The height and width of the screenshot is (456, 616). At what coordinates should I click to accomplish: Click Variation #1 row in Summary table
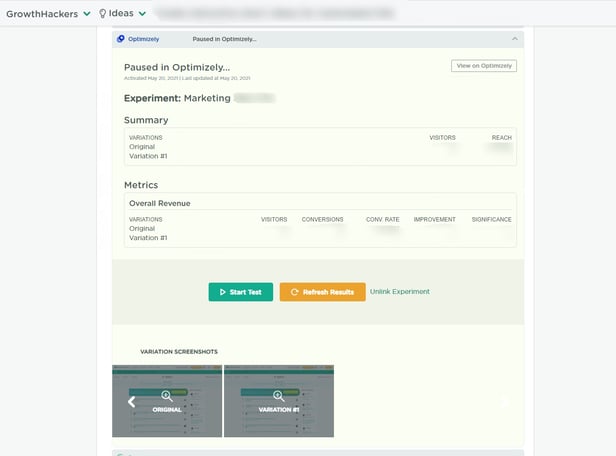point(320,156)
